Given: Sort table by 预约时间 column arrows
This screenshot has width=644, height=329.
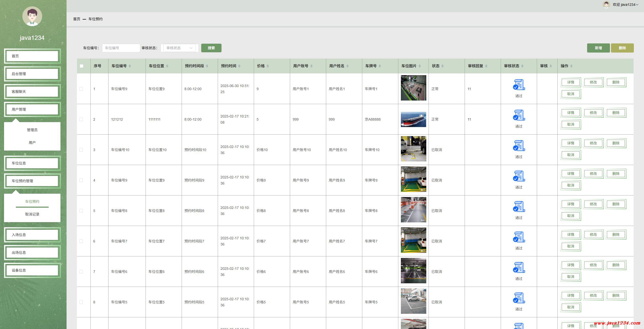Looking at the screenshot, I should 239,66.
